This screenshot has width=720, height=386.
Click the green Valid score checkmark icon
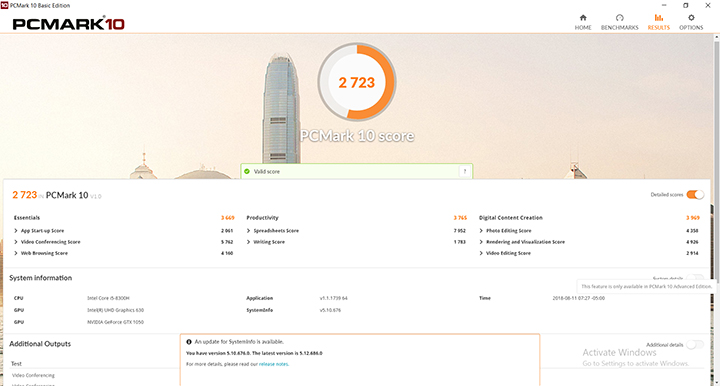tap(247, 171)
